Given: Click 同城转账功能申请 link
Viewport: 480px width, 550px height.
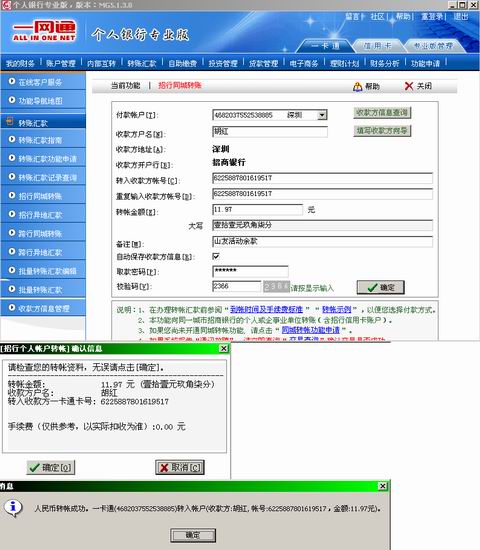Looking at the screenshot, I should coord(311,330).
